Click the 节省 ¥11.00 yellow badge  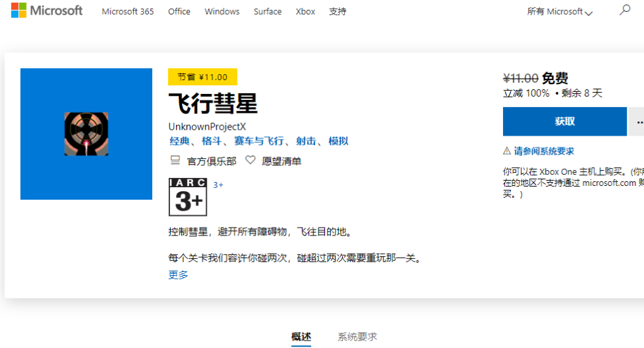[203, 77]
